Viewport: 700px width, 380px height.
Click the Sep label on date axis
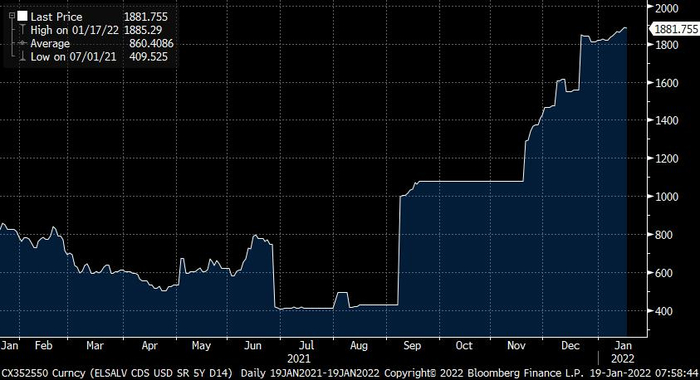[412, 346]
